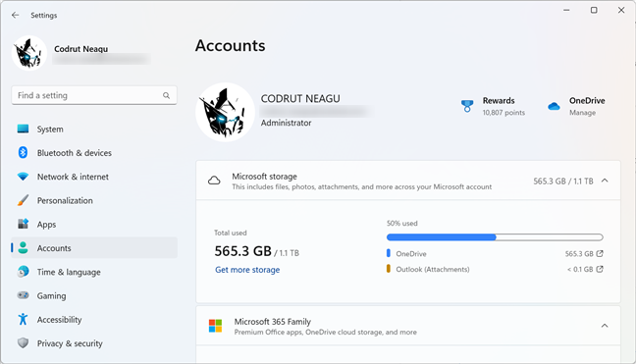The image size is (636, 364).
Task: Click the Microsoft 365 Family title
Action: click(x=273, y=322)
